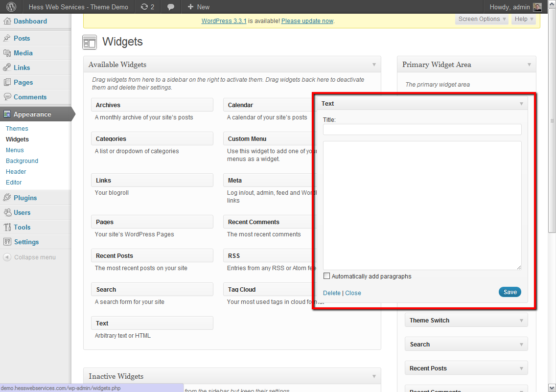Screen dimensions: 556x392
Task: Select the Calendar available widget
Action: click(270, 105)
